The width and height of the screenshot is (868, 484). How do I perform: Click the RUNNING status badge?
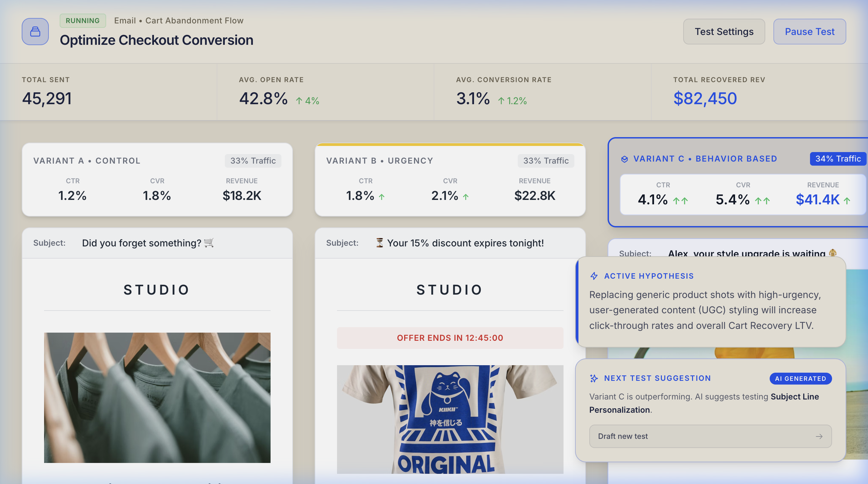click(82, 20)
